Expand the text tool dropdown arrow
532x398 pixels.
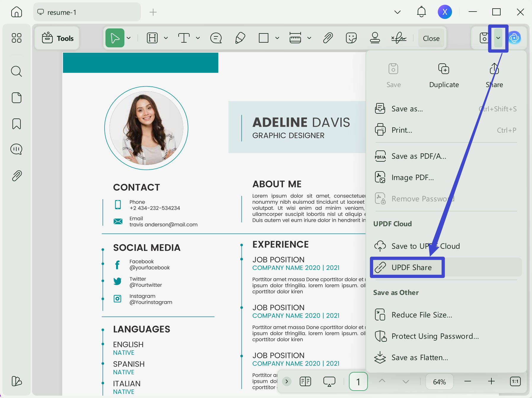(x=198, y=38)
